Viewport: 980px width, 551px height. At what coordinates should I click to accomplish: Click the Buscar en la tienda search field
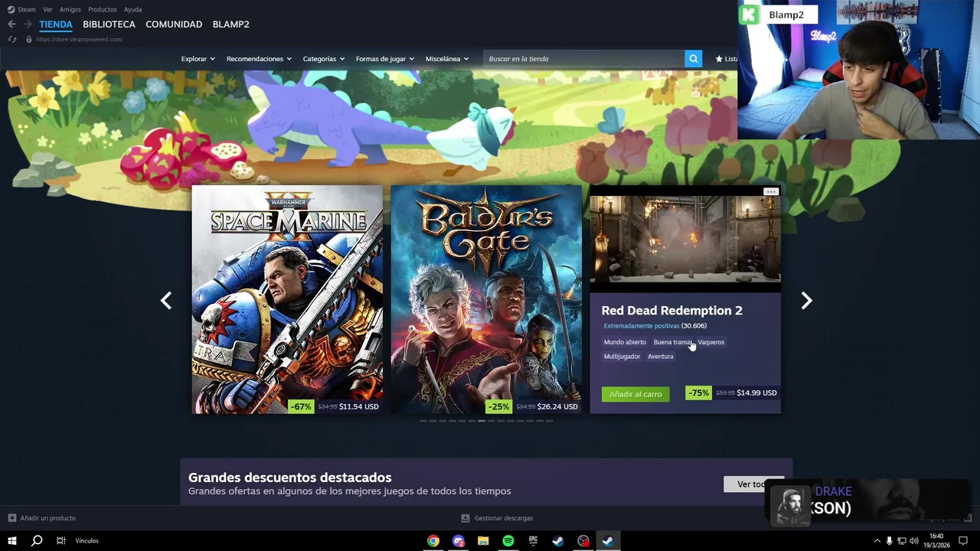(583, 59)
